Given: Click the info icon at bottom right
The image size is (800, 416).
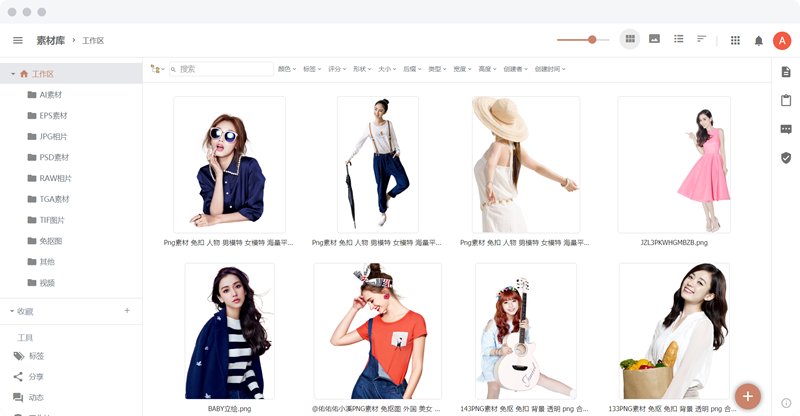Looking at the screenshot, I should click(x=786, y=403).
